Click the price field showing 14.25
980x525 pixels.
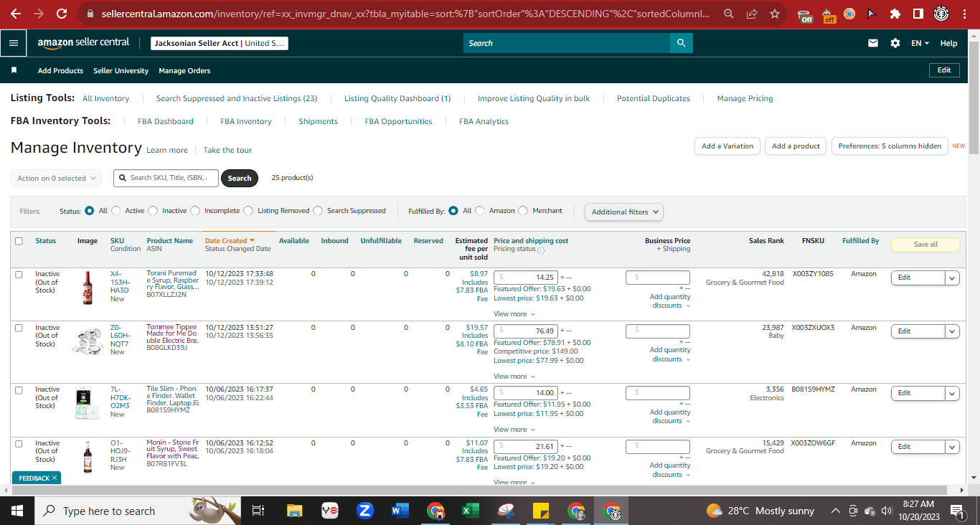tap(526, 278)
